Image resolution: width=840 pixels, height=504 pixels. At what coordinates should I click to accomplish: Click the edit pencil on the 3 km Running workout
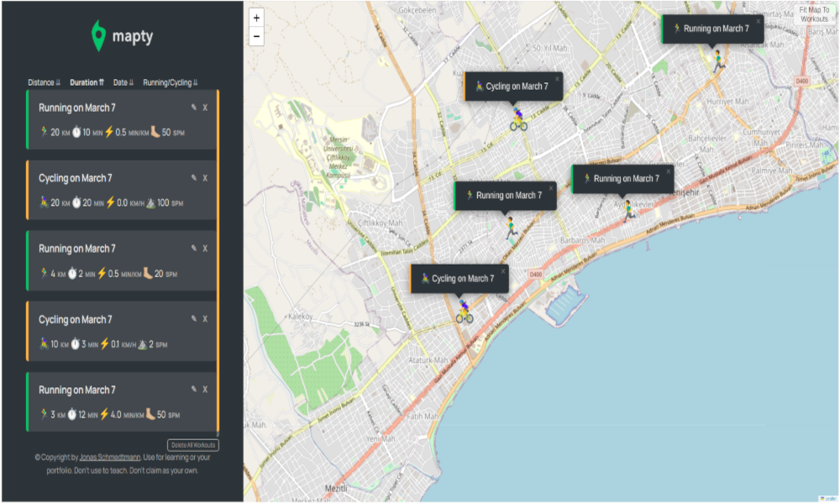[x=194, y=390]
